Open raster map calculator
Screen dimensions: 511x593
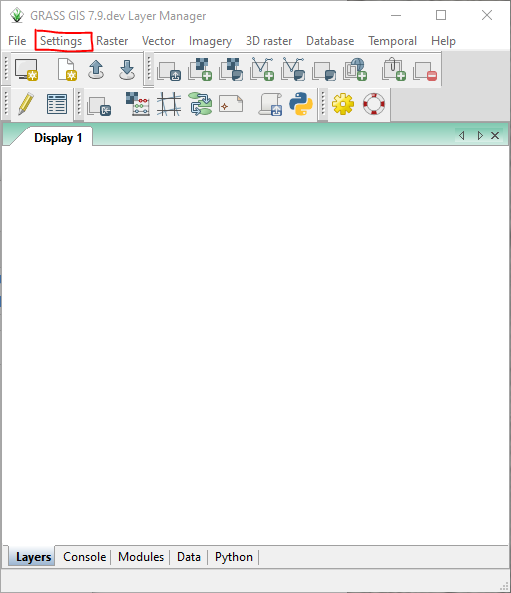pos(138,104)
